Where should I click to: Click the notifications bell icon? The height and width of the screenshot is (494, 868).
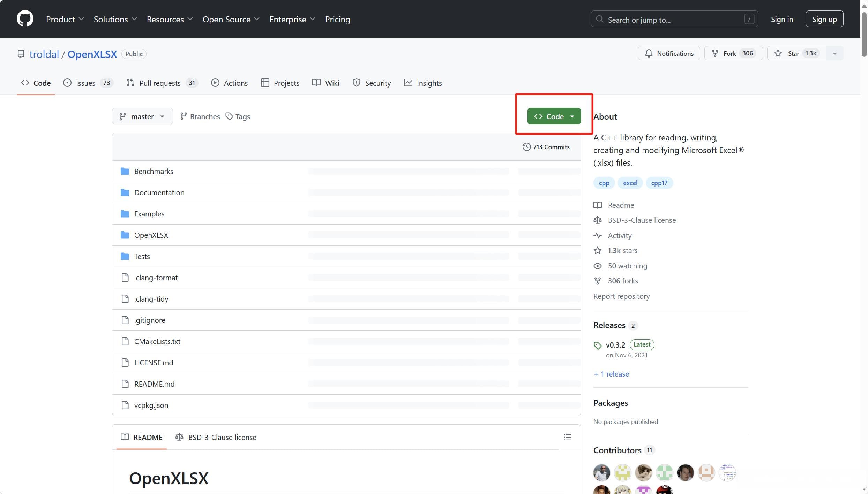pyautogui.click(x=649, y=53)
